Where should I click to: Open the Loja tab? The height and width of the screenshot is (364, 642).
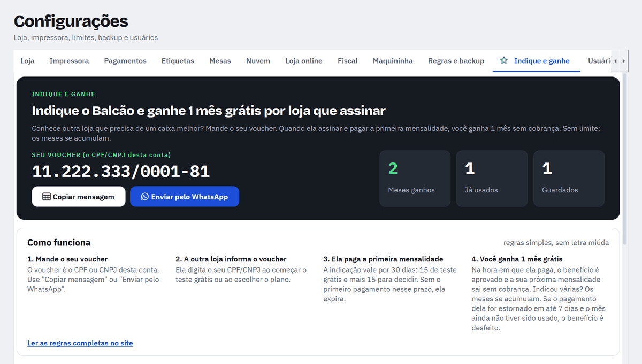point(28,61)
